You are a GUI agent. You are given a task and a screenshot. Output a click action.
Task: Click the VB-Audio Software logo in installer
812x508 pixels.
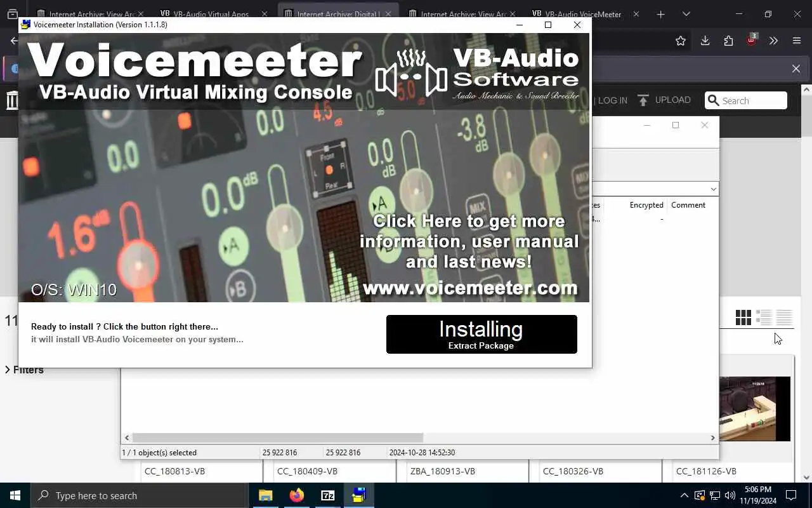(477, 74)
